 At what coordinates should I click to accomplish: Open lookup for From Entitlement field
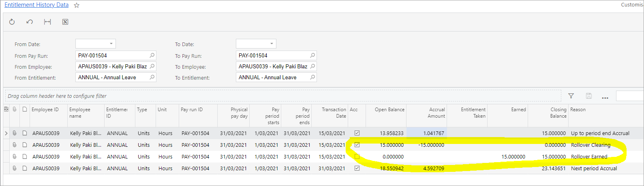152,77
